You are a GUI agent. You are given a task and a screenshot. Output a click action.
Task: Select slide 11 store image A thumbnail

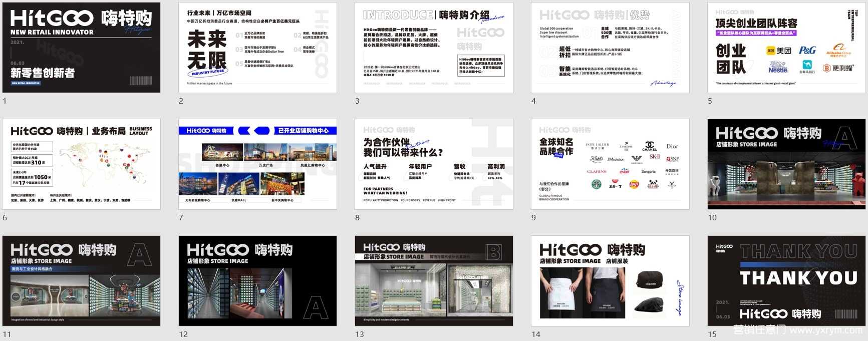[x=82, y=281]
